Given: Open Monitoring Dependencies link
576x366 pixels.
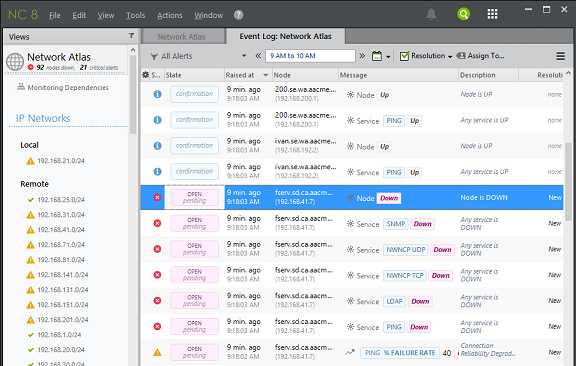Looking at the screenshot, I should pyautogui.click(x=68, y=87).
